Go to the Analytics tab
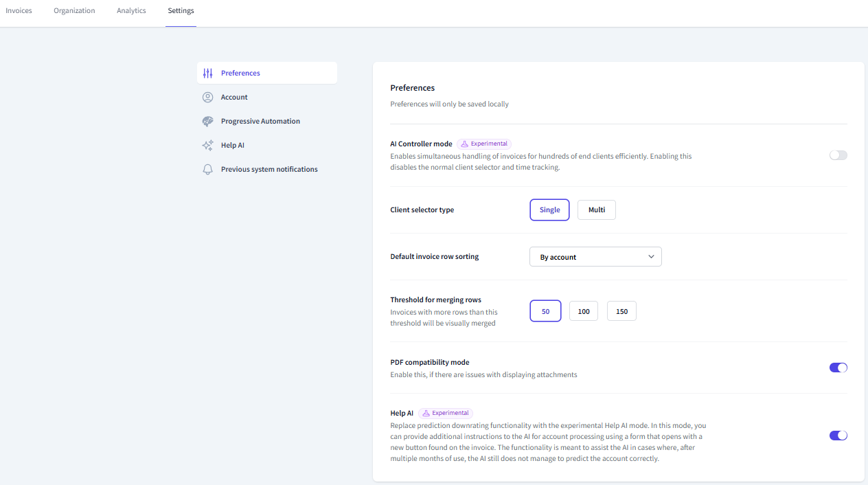 pos(131,11)
